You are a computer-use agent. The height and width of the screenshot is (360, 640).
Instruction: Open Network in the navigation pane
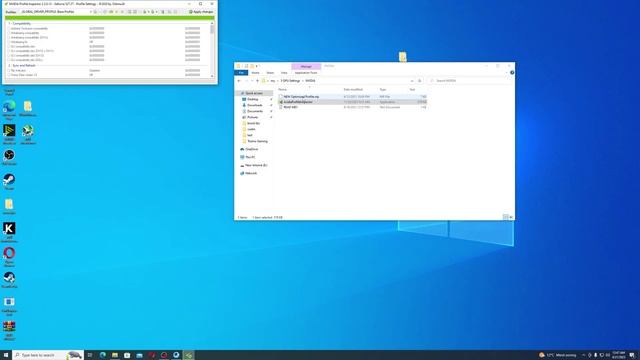tap(251, 173)
